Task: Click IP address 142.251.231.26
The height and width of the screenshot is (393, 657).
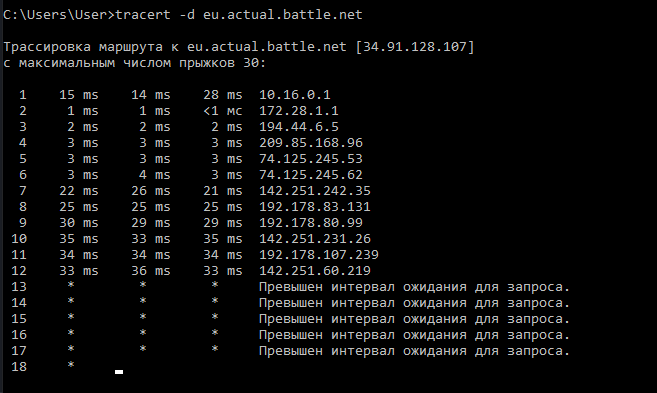Action: tap(315, 239)
